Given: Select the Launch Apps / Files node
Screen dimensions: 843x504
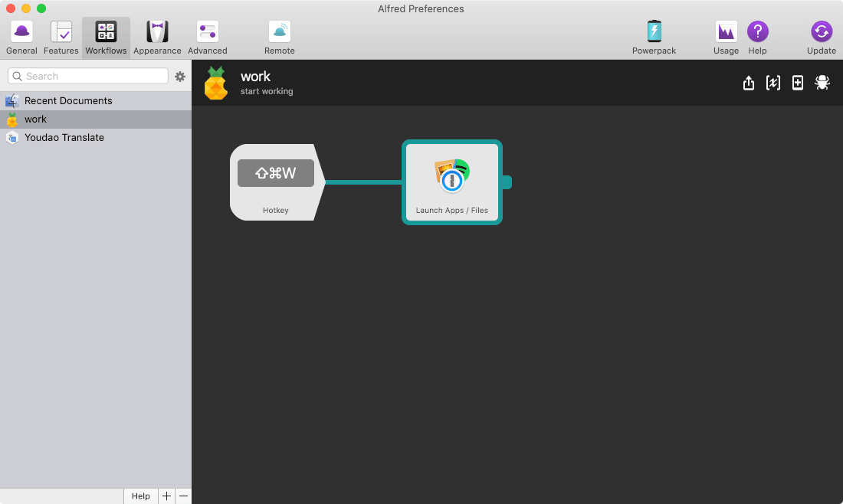Looking at the screenshot, I should click(452, 182).
